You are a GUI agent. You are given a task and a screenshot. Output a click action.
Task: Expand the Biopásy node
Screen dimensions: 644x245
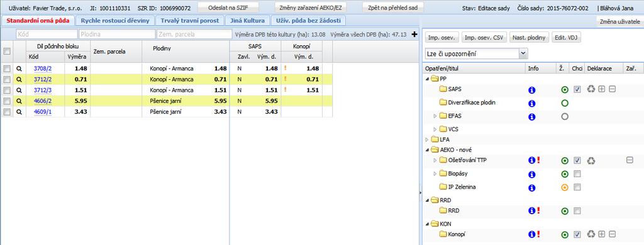coord(435,174)
